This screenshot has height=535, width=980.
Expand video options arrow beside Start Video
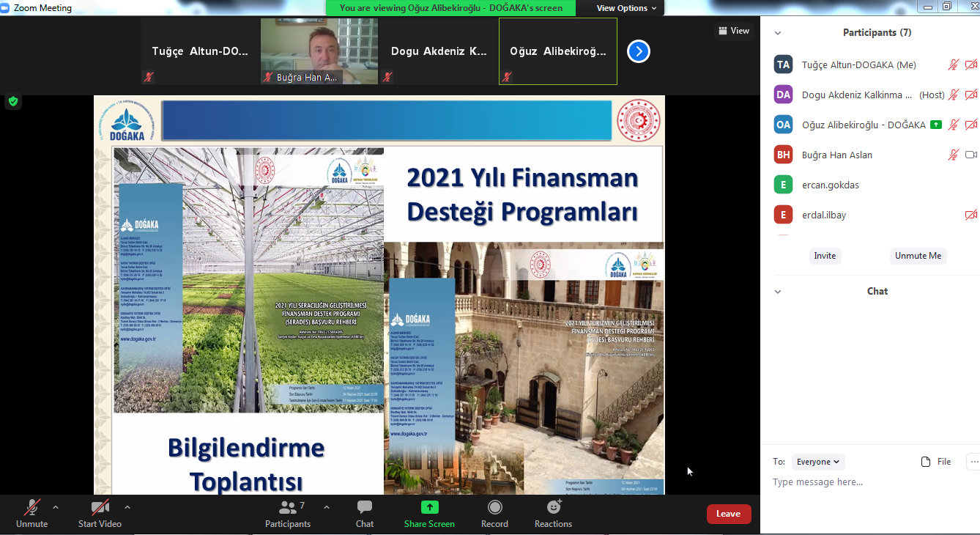[x=127, y=507]
